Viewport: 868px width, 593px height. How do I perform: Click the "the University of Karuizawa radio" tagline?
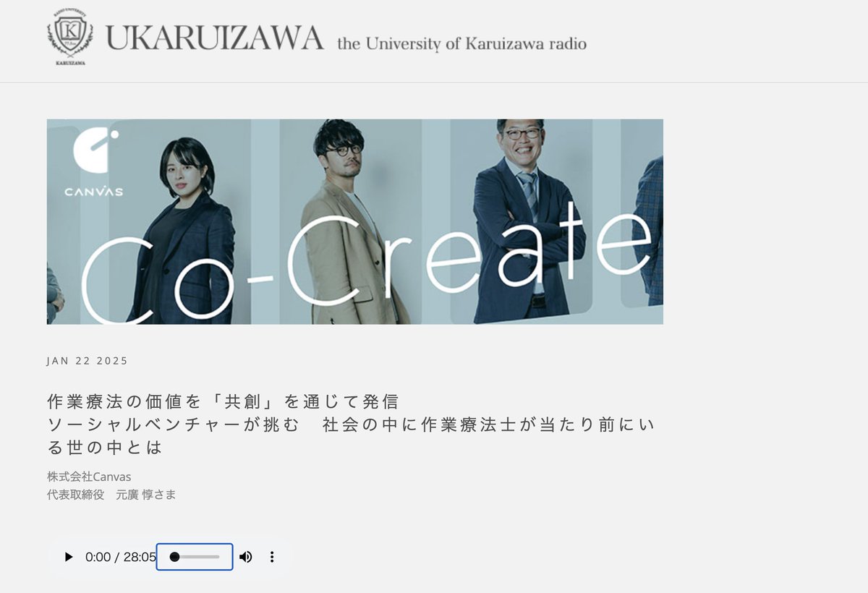click(461, 43)
